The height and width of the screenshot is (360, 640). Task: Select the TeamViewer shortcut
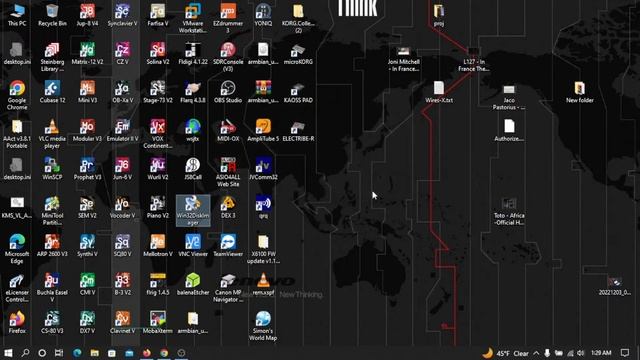(x=228, y=246)
